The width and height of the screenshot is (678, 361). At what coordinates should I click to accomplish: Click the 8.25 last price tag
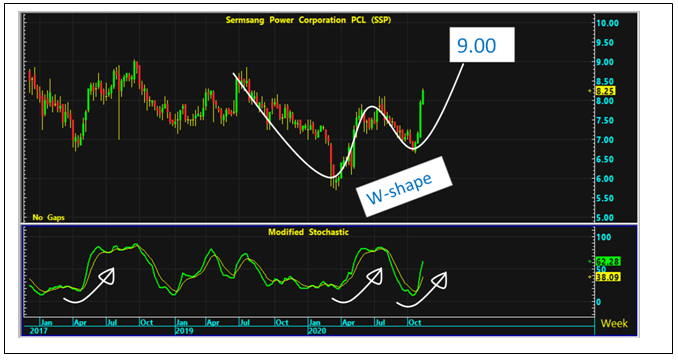coord(605,91)
